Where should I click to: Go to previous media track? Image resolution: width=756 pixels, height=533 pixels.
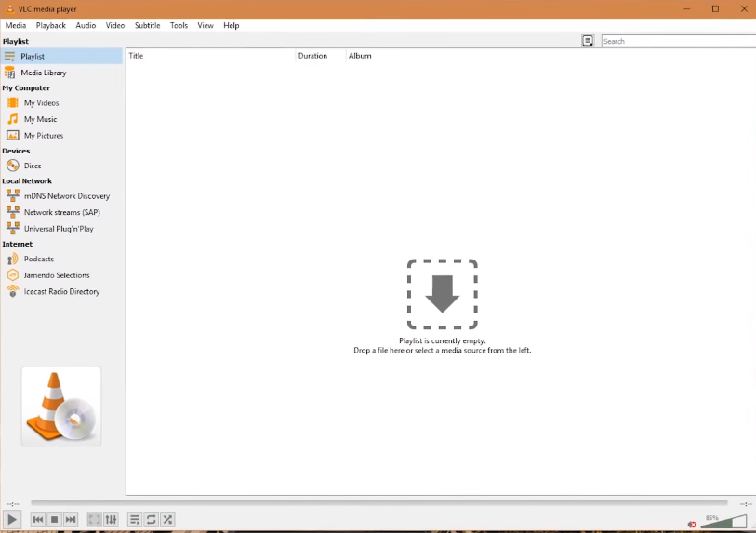tap(38, 519)
